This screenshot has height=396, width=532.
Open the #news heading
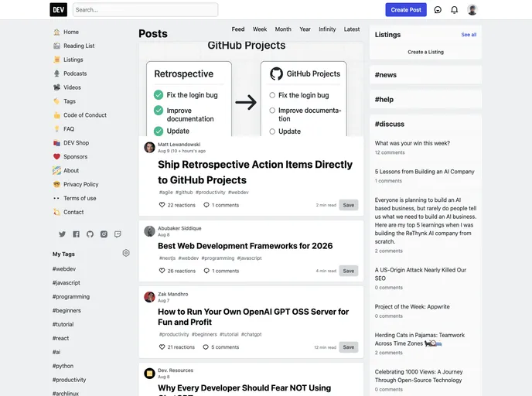pos(385,75)
